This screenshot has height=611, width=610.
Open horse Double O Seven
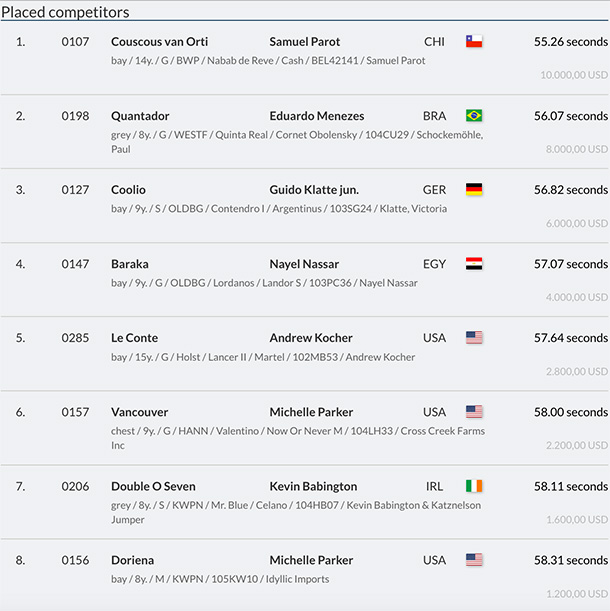tap(153, 486)
